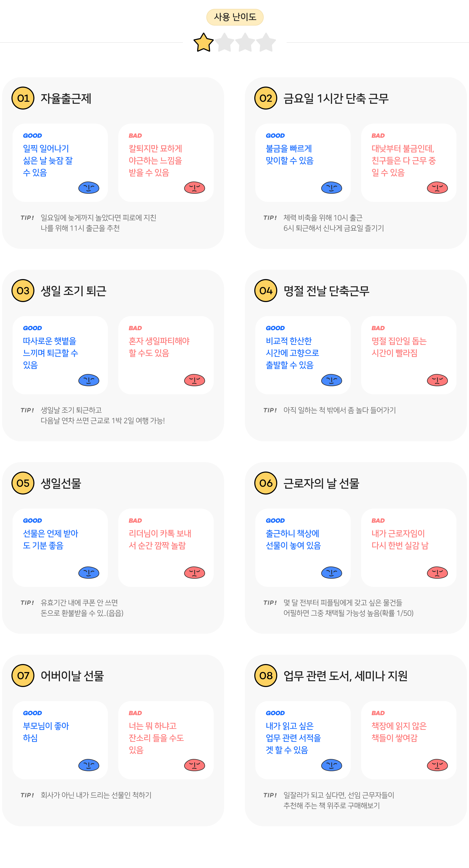This screenshot has width=469, height=868.
Task: Click the red face in 근로자의 날 선물 BAD card
Action: (437, 572)
